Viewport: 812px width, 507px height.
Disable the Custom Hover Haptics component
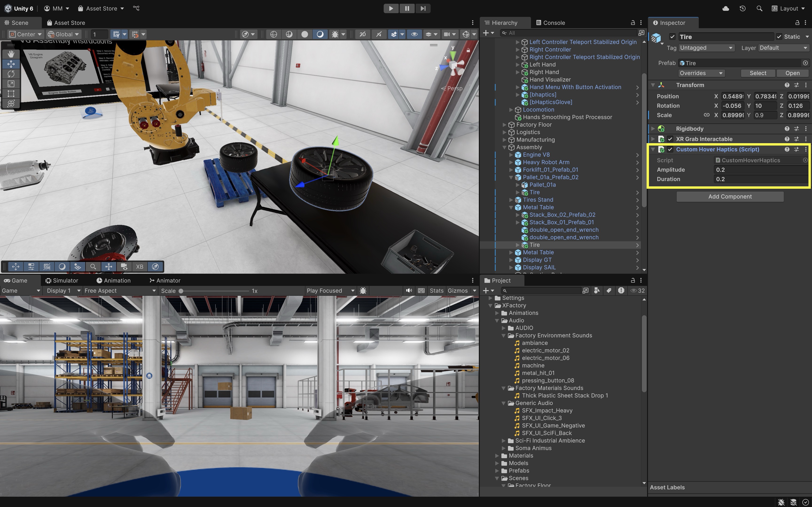(x=670, y=150)
